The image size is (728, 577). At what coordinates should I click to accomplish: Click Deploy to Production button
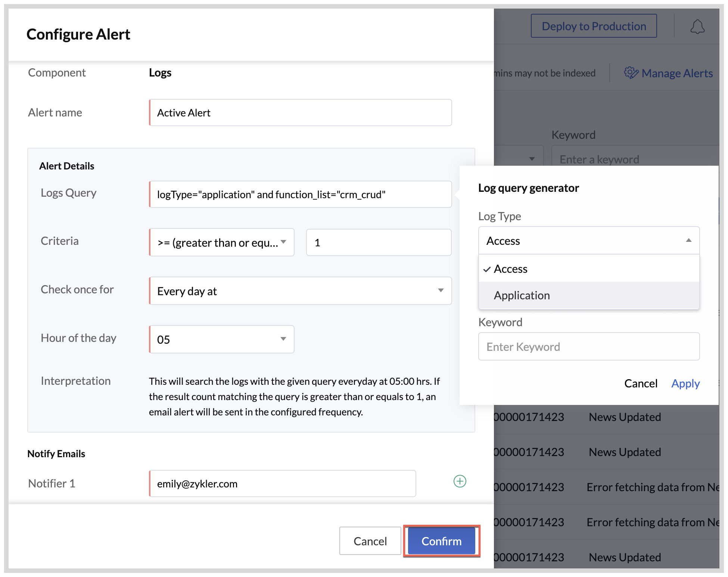[x=594, y=26]
